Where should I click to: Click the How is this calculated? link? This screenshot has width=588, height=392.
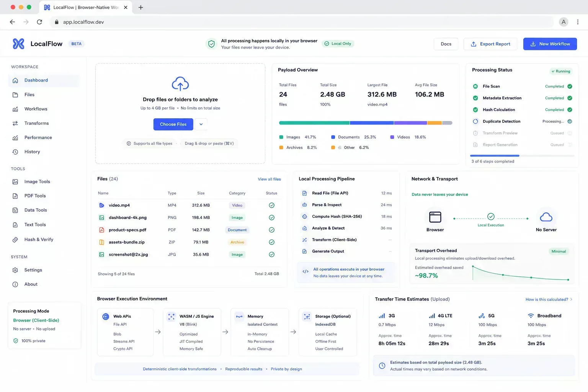point(547,299)
